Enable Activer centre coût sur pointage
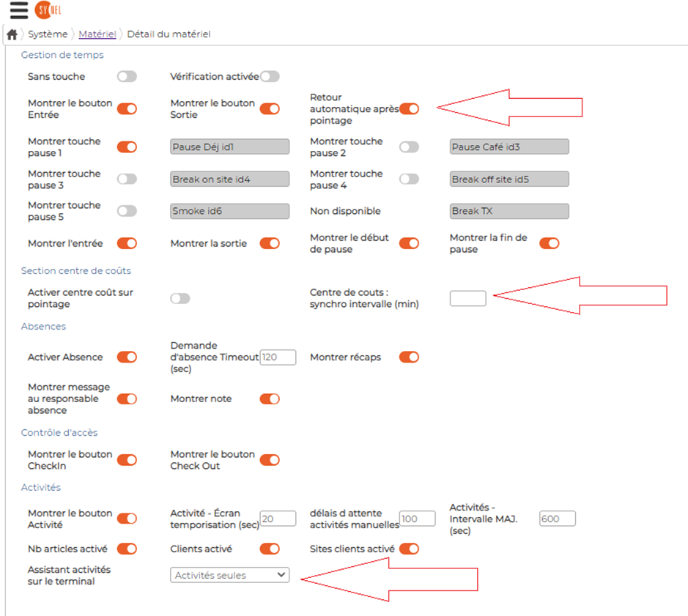 click(180, 298)
